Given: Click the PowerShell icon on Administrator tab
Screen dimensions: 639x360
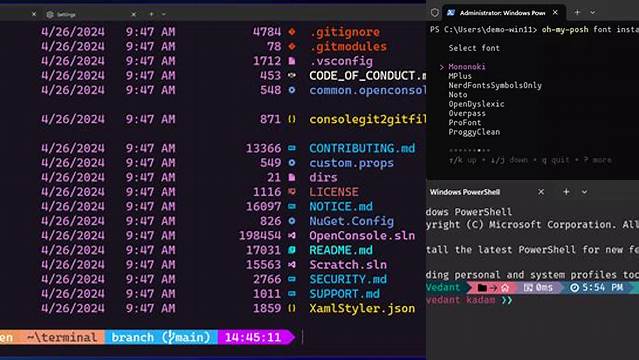Looking at the screenshot, I should [x=451, y=13].
